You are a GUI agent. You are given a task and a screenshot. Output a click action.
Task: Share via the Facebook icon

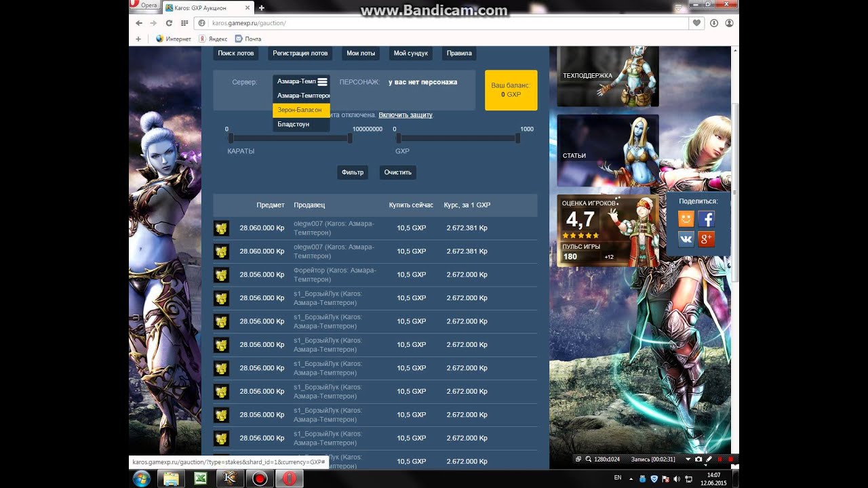707,219
